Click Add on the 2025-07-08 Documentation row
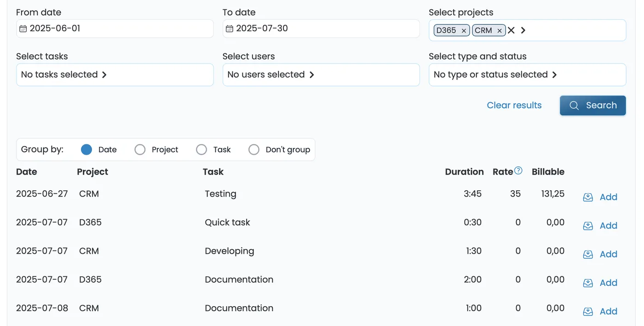 coord(609,311)
